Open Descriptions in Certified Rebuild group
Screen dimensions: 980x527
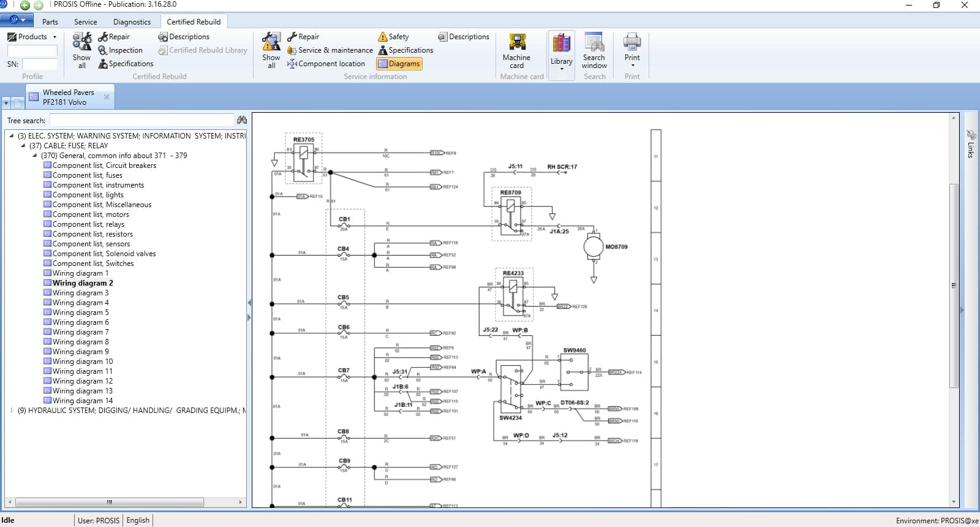pyautogui.click(x=184, y=37)
